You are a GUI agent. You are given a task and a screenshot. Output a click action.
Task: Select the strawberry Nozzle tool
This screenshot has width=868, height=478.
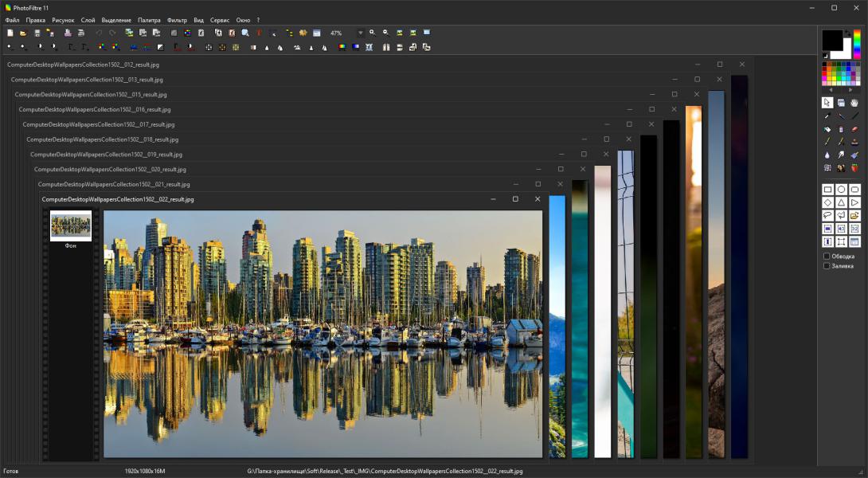pyautogui.click(x=854, y=167)
